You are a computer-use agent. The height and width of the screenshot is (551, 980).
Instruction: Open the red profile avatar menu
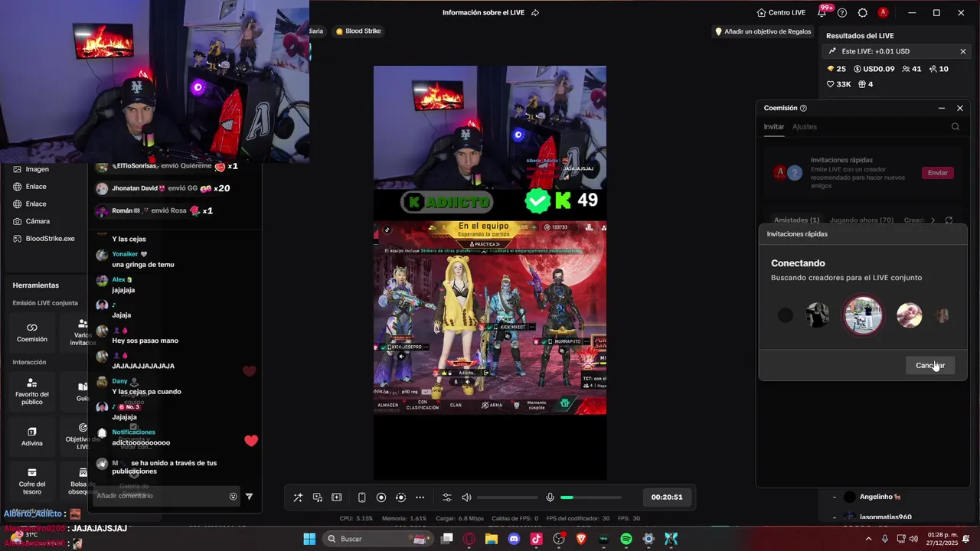coord(883,12)
